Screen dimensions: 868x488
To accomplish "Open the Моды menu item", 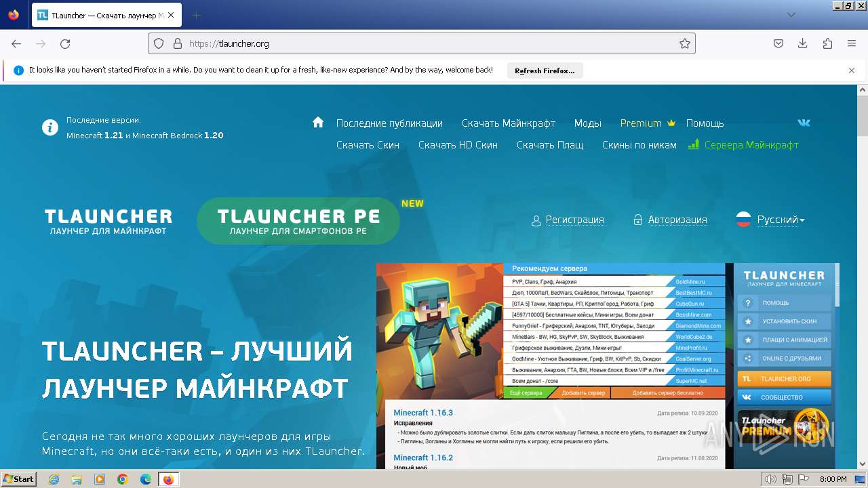I will click(x=588, y=123).
